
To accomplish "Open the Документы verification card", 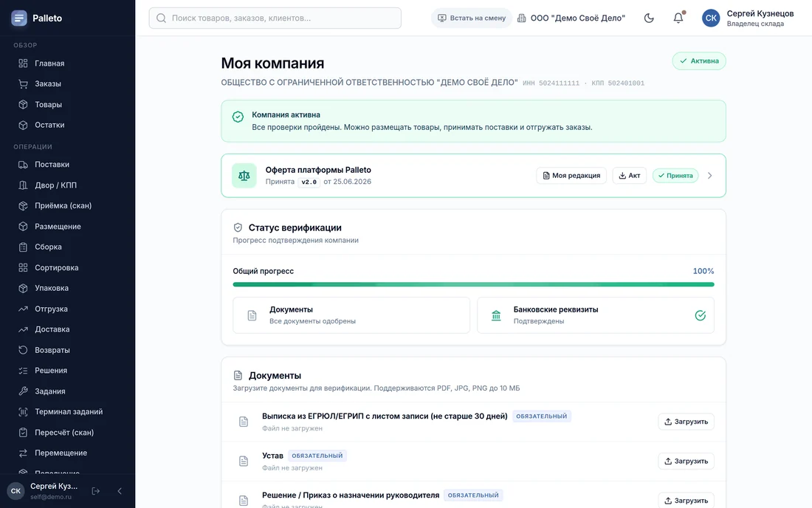I will point(351,315).
